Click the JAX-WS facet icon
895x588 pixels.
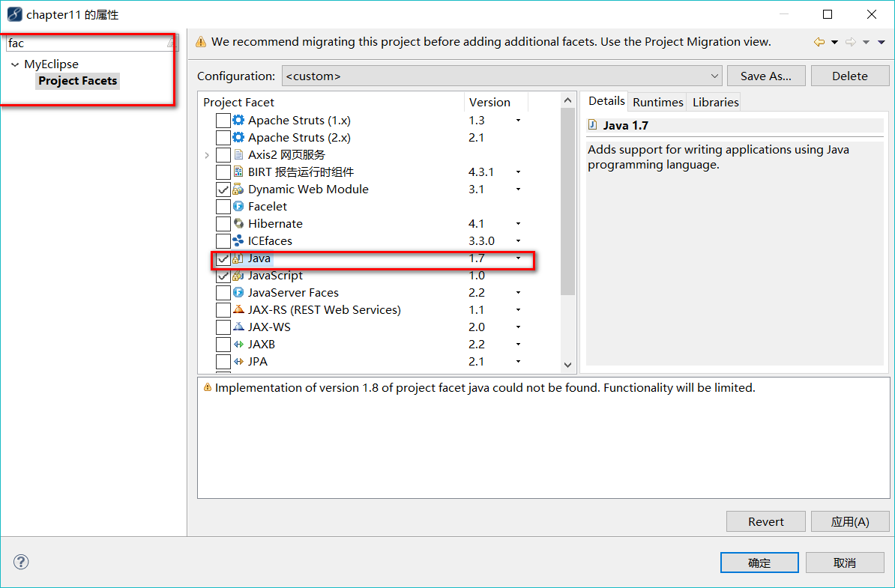pyautogui.click(x=238, y=327)
